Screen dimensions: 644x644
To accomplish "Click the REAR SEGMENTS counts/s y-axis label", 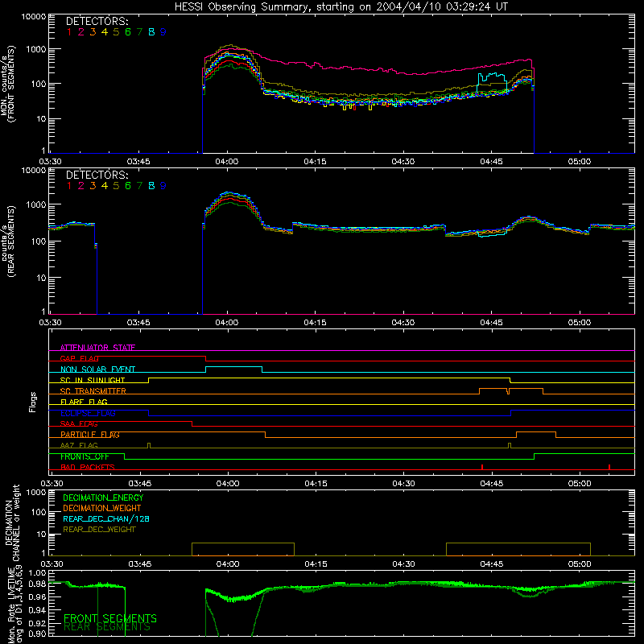I will point(7,242).
